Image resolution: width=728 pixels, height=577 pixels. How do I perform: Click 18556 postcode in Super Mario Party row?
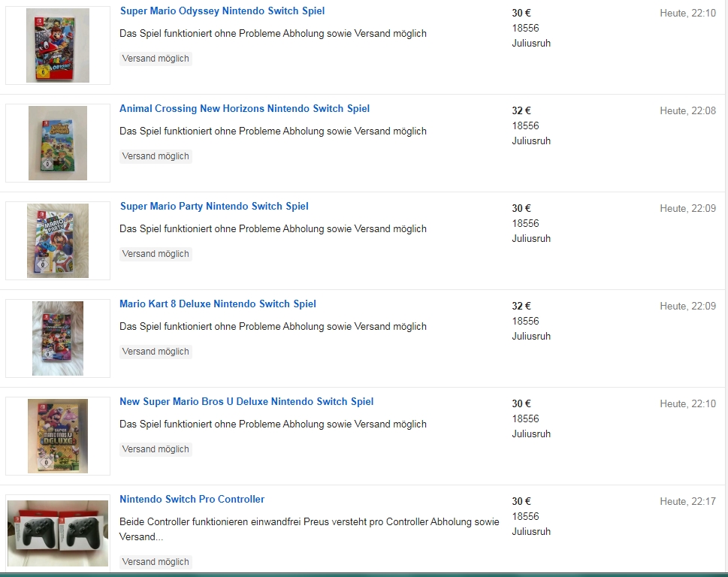click(526, 223)
